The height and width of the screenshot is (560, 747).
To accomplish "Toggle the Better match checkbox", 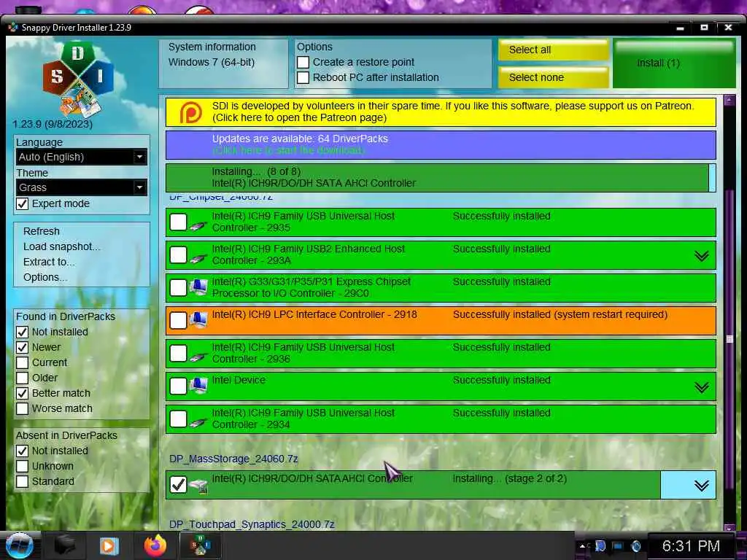I will click(x=23, y=393).
